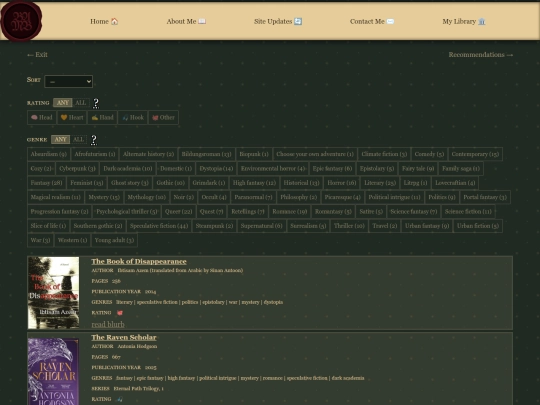Open the Sort dropdown

[x=69, y=81]
